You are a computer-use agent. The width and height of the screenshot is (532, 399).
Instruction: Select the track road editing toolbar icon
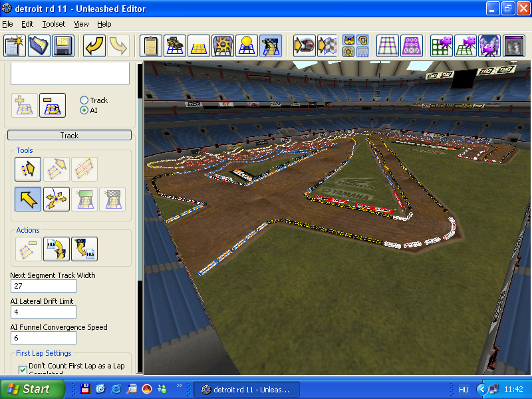(x=270, y=46)
